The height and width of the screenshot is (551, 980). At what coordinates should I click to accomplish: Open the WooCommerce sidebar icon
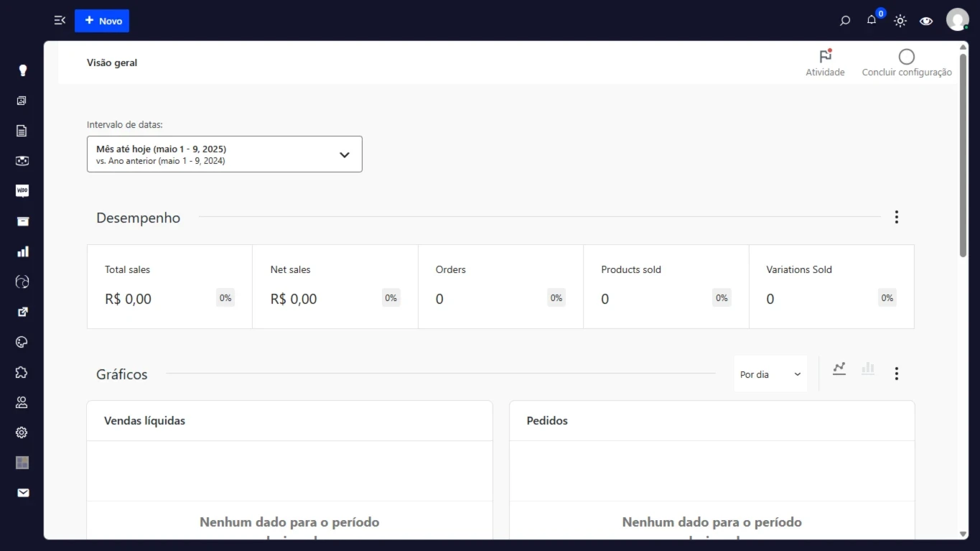22,190
